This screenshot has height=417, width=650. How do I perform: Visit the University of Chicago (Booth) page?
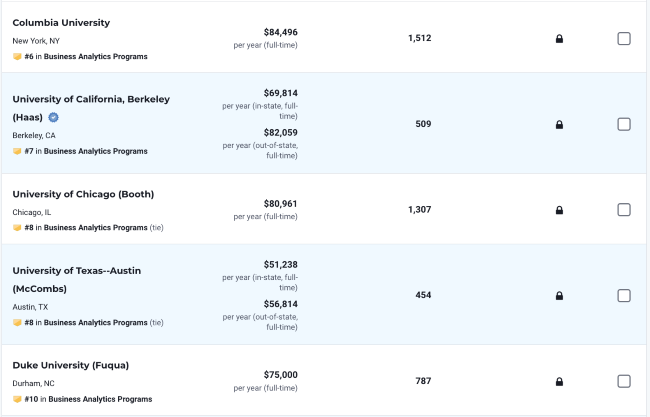83,194
